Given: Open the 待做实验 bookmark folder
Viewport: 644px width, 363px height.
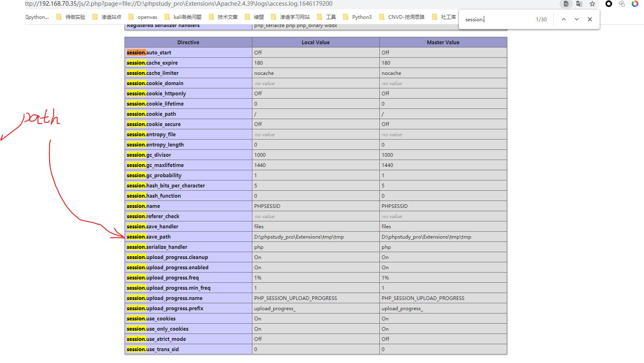Looking at the screenshot, I should 71,17.
